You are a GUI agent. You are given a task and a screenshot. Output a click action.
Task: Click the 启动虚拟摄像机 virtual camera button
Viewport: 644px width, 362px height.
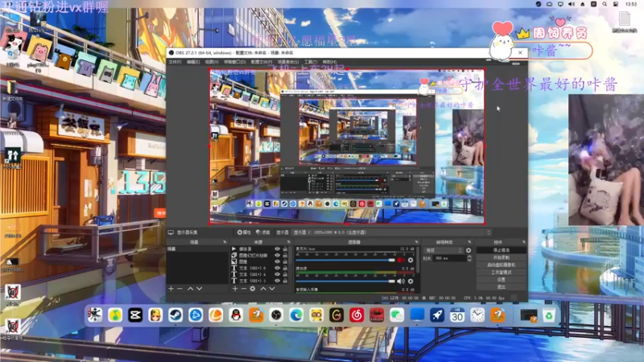(501, 265)
